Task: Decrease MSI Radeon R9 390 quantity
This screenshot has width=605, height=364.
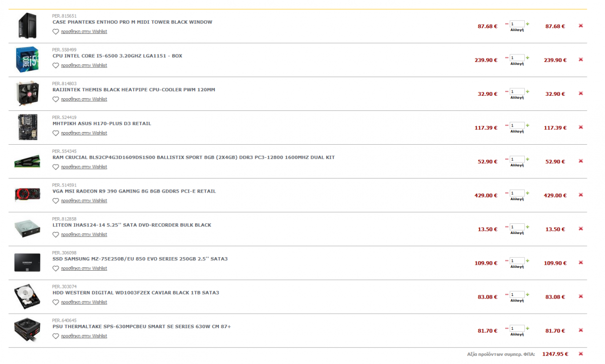Action: click(x=507, y=193)
